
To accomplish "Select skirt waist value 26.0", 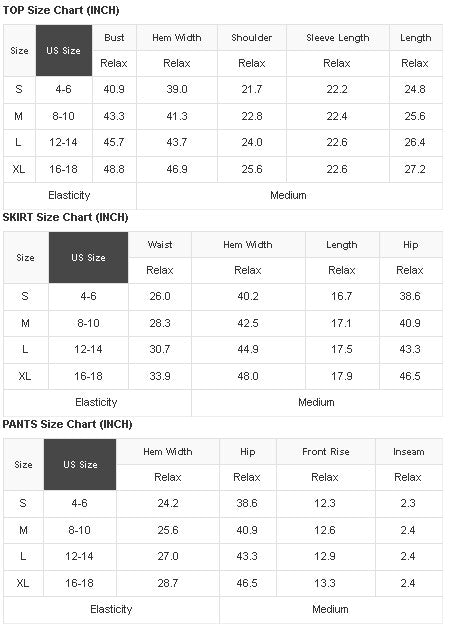I will (160, 296).
